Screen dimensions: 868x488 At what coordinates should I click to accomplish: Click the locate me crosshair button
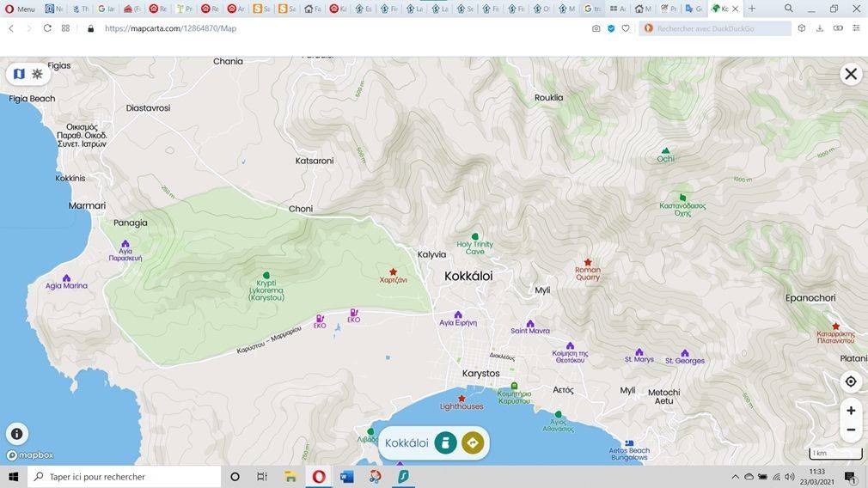coord(850,381)
